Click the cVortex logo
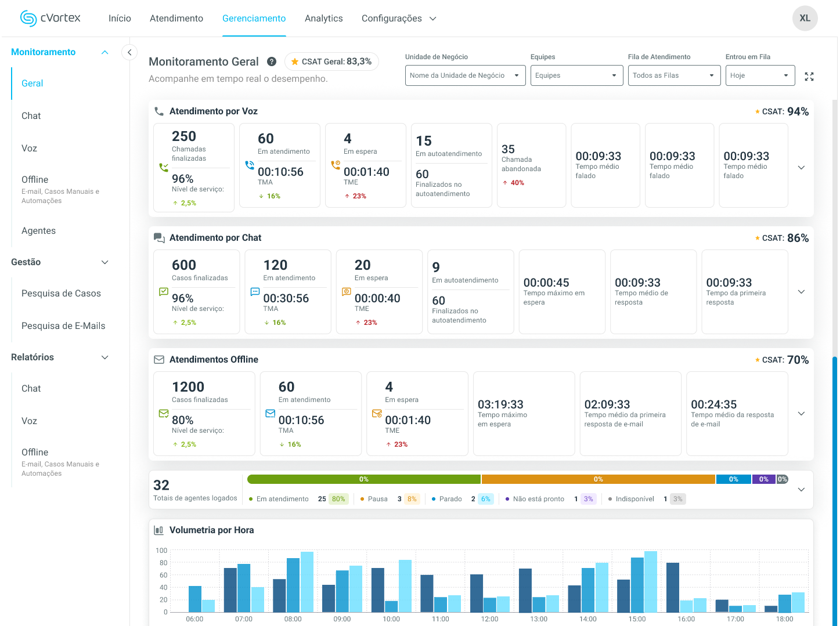 coord(51,18)
